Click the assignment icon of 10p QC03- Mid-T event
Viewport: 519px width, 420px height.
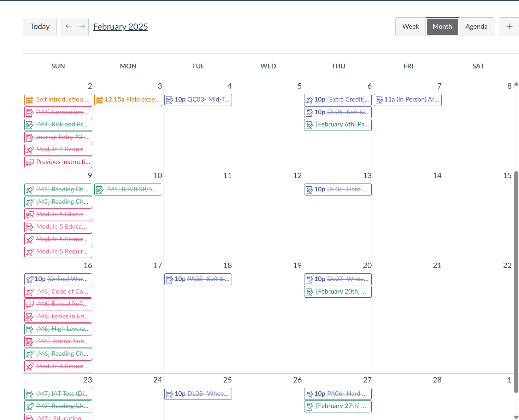pos(170,100)
